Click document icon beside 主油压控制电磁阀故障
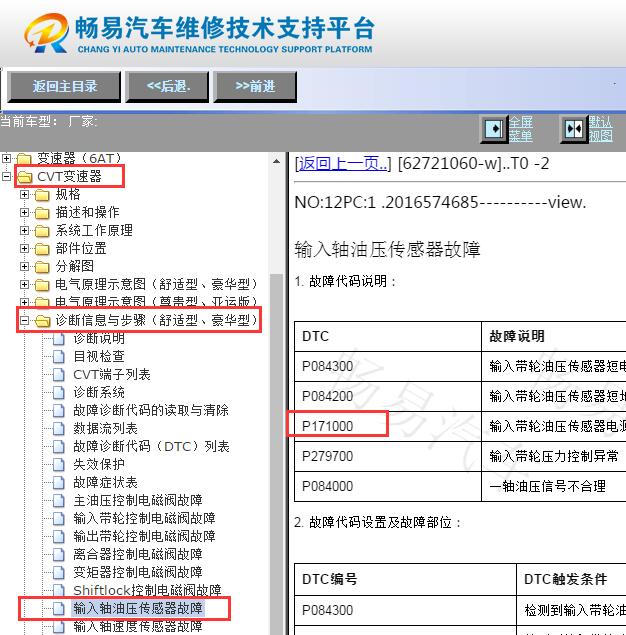 59,501
